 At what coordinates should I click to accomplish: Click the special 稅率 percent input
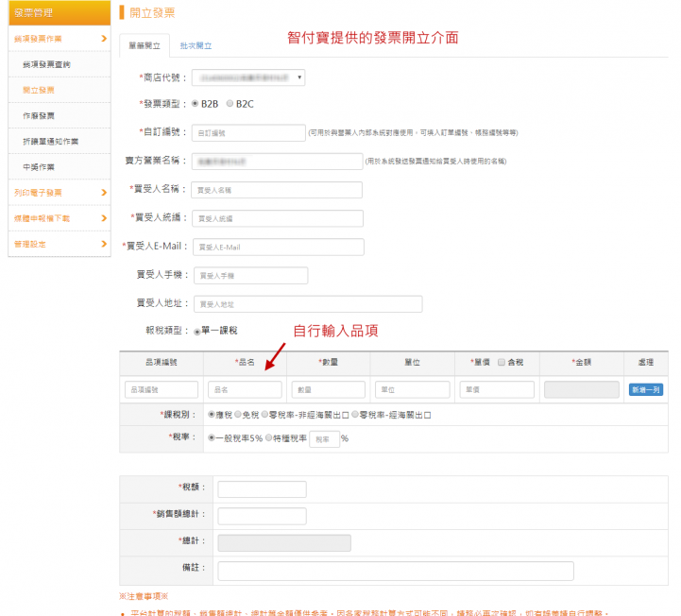tap(324, 439)
